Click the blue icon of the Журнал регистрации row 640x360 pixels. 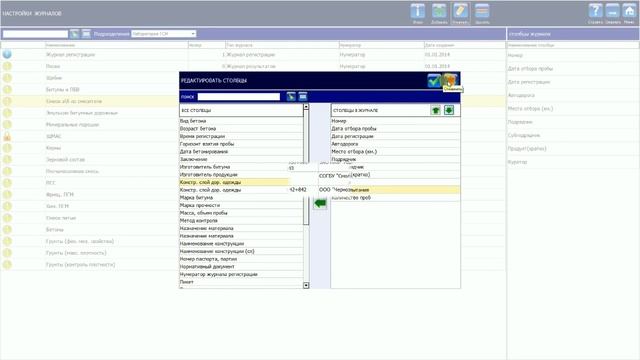(x=7, y=54)
